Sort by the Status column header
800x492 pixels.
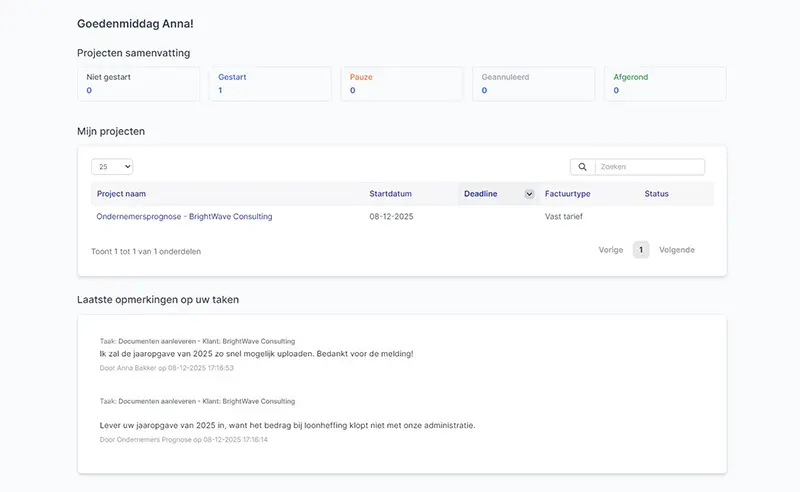click(x=656, y=194)
